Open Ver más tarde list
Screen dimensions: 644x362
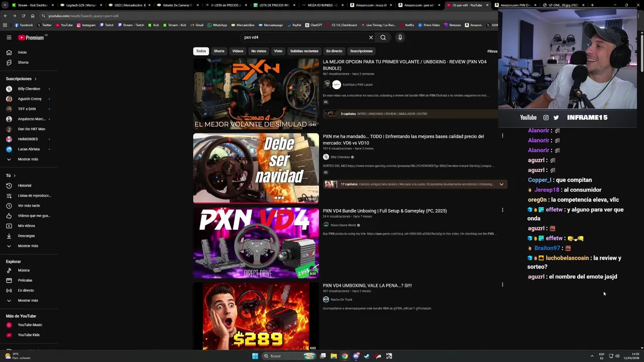29,206
